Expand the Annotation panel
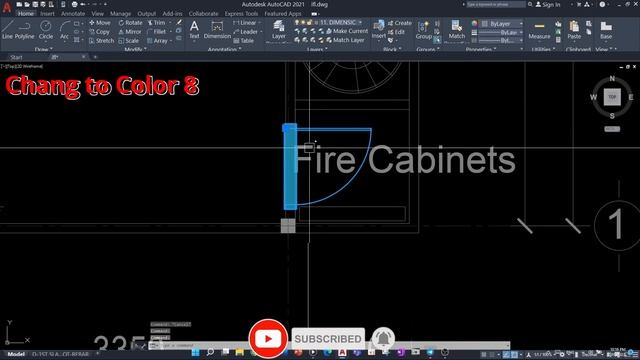Viewport: 640px width, 360px height. pyautogui.click(x=224, y=49)
